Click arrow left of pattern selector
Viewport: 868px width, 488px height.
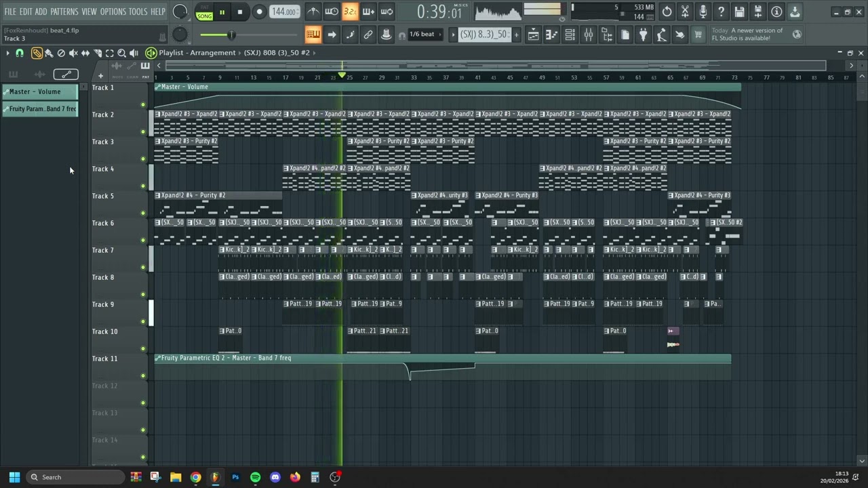(453, 35)
